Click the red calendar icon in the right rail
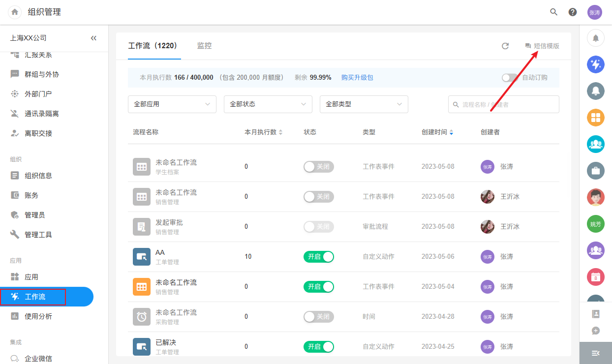Viewport: 612px width, 364px height. point(595,276)
